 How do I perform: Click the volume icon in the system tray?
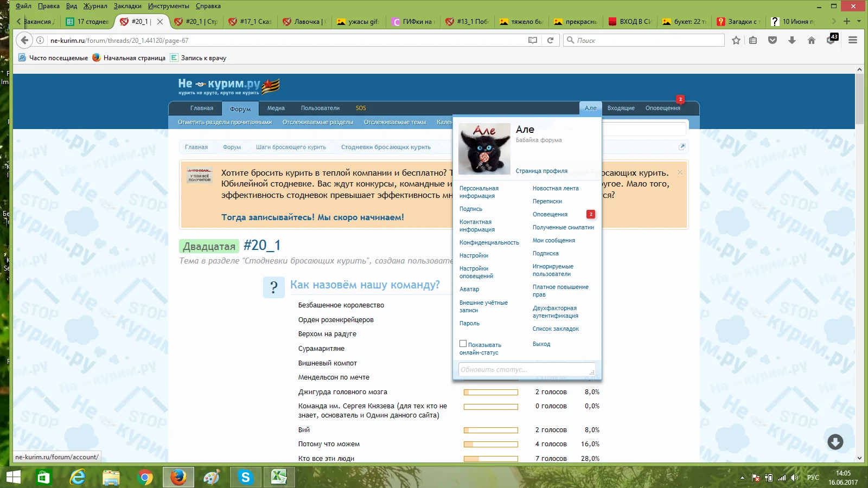[795, 478]
